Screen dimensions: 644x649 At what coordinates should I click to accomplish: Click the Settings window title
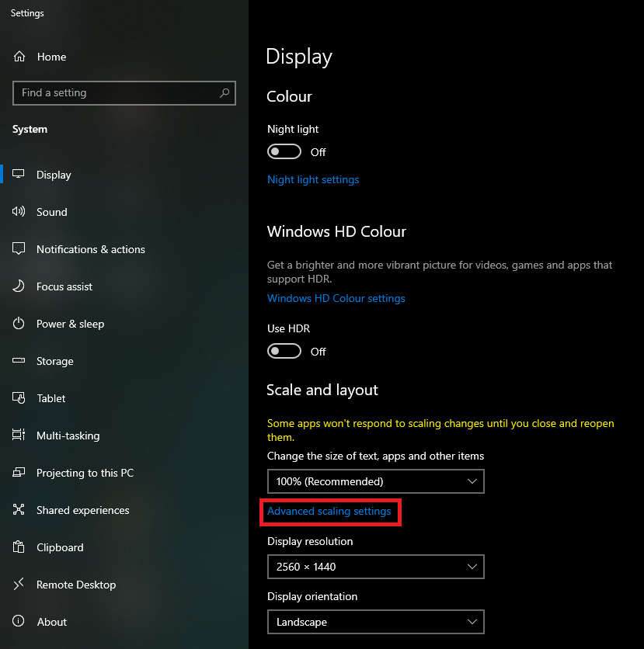(27, 13)
